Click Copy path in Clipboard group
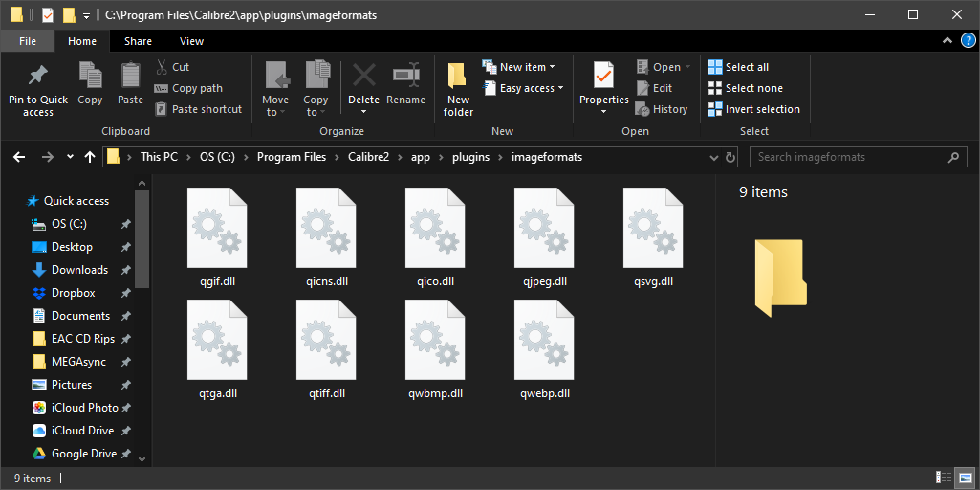This screenshot has width=980, height=490. pos(188,88)
